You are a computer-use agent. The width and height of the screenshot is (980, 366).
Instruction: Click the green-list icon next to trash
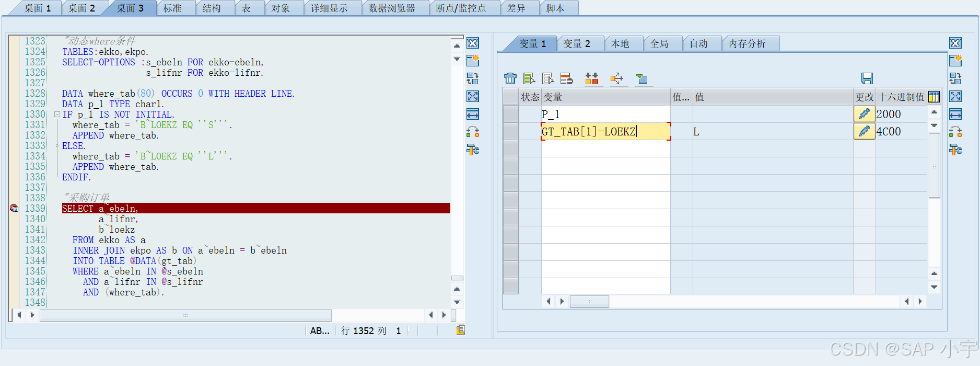click(529, 78)
